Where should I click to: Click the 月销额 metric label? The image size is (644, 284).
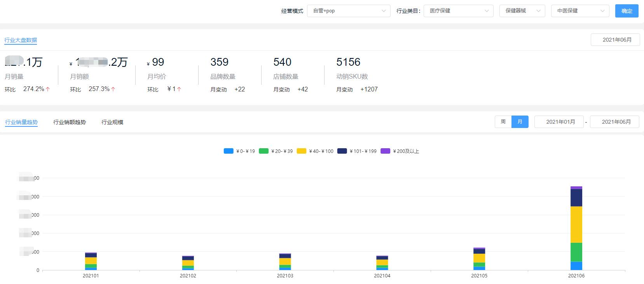tap(79, 77)
